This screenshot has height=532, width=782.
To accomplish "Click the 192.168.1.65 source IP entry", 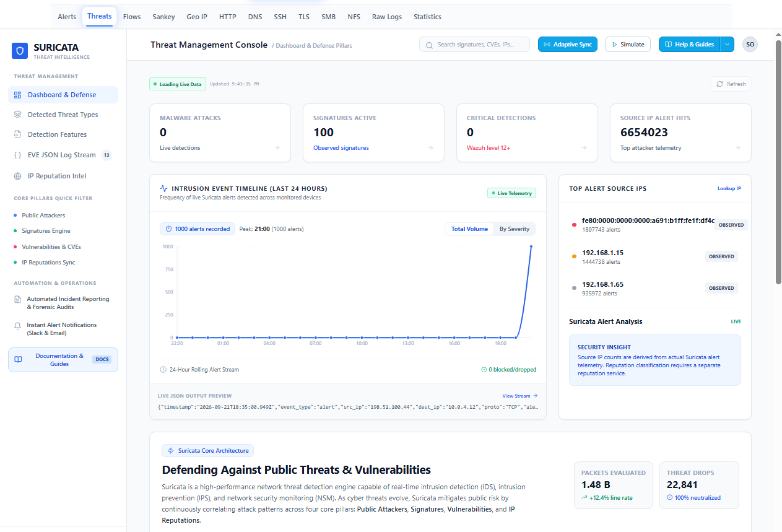I will pos(655,288).
